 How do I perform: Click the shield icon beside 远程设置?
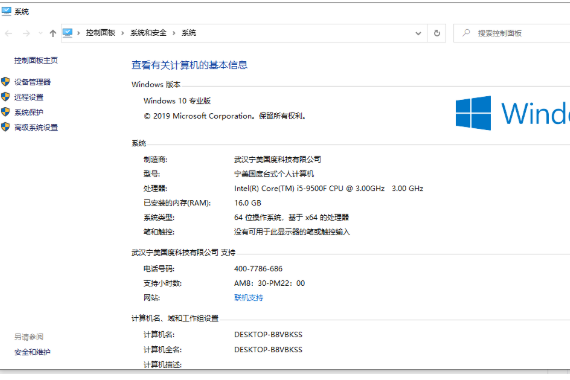pyautogui.click(x=5, y=97)
